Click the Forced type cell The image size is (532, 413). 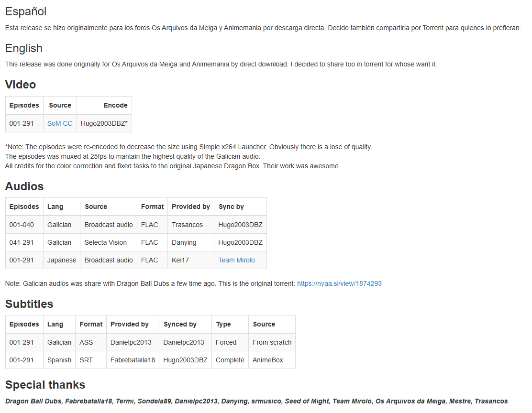(230, 342)
